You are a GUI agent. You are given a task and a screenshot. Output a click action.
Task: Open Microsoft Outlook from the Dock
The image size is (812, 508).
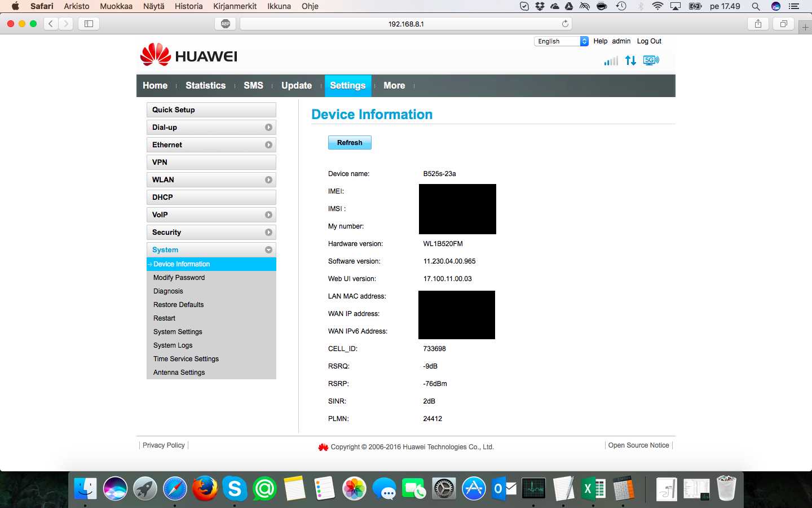tap(504, 488)
